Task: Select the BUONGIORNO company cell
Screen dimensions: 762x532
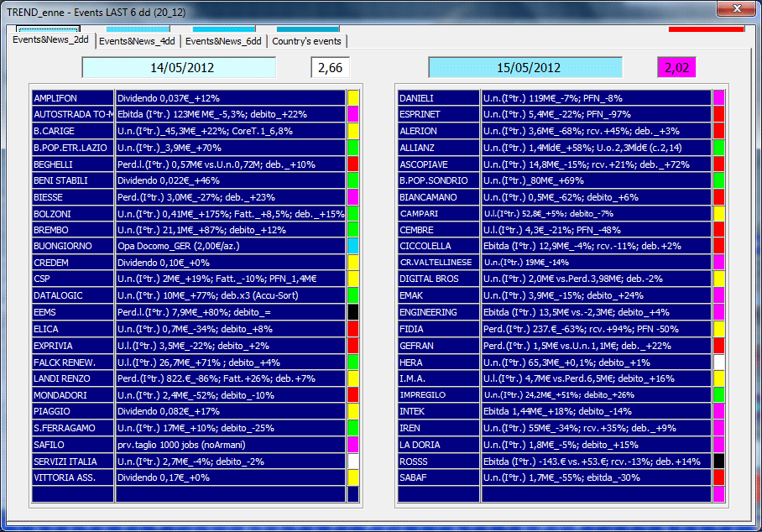Action: click(73, 246)
